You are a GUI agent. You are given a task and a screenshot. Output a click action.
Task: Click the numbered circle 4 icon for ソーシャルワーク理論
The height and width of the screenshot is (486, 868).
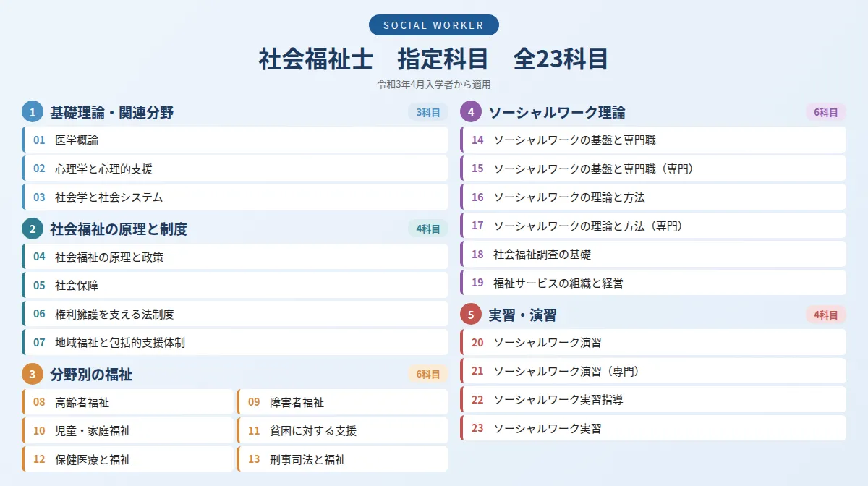[x=471, y=112]
